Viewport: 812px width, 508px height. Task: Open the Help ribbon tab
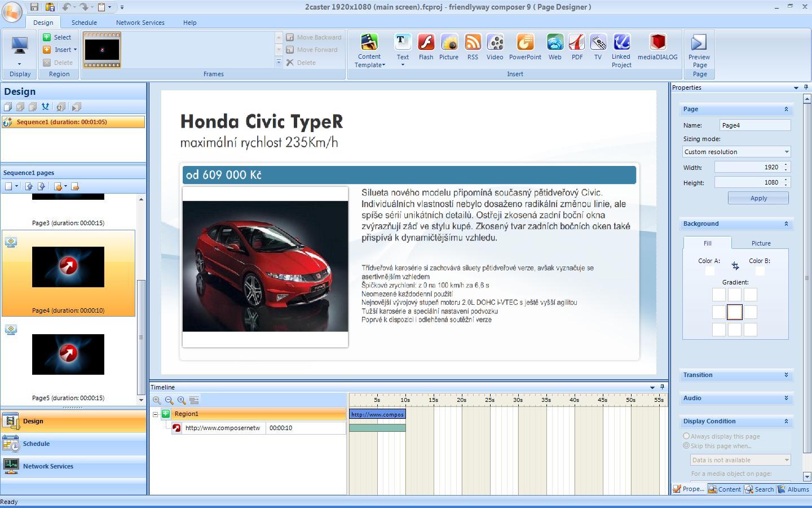coord(190,23)
